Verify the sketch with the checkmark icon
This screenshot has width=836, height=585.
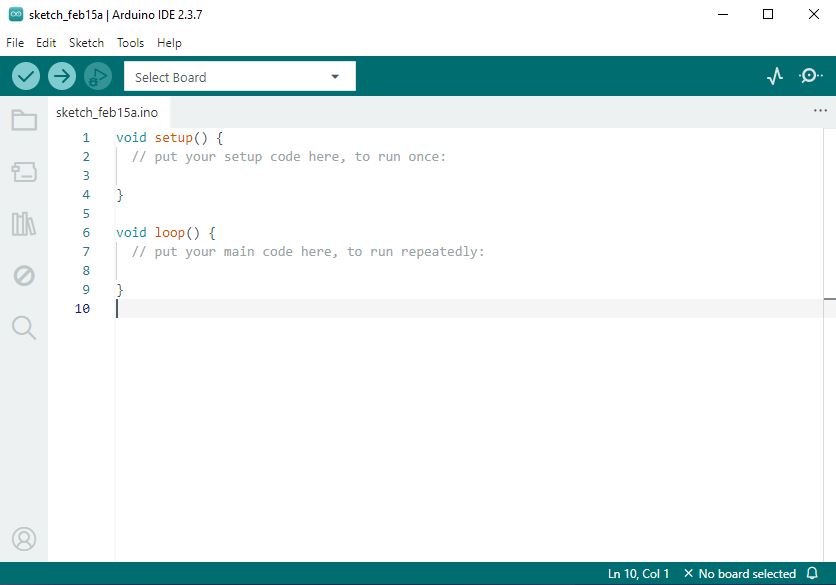(25, 75)
